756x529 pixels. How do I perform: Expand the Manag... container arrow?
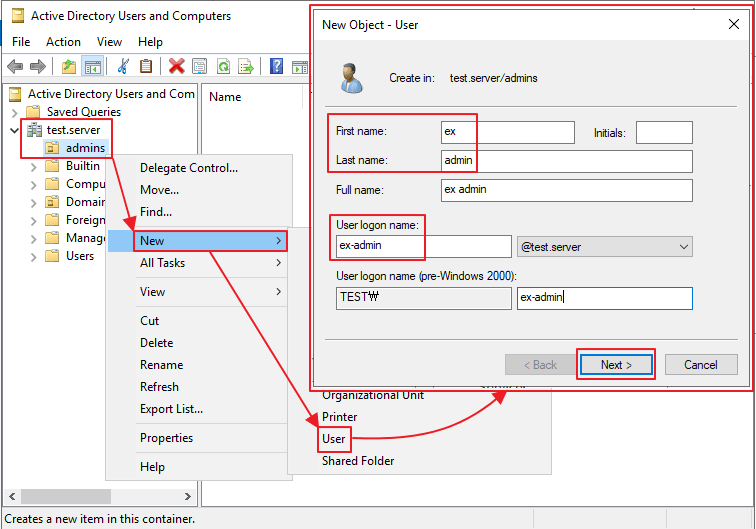pyautogui.click(x=33, y=239)
